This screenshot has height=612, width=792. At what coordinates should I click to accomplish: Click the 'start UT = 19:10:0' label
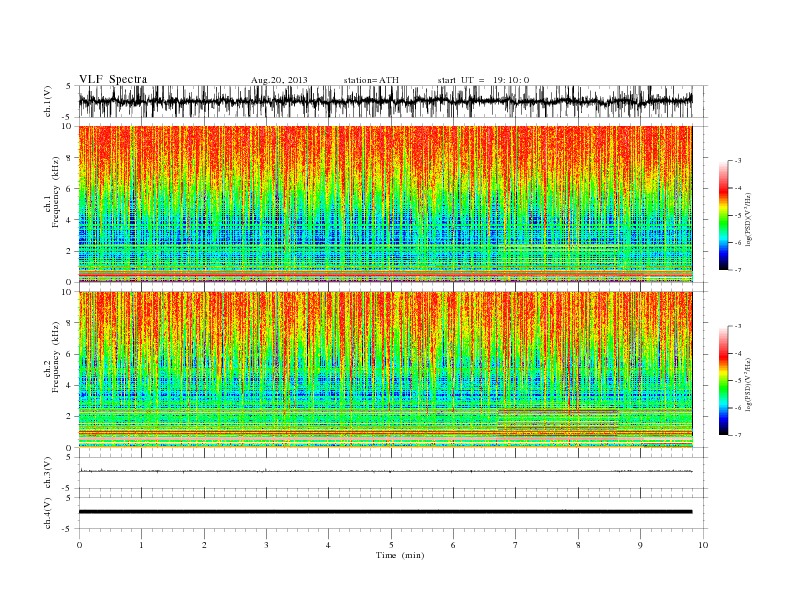tap(483, 80)
